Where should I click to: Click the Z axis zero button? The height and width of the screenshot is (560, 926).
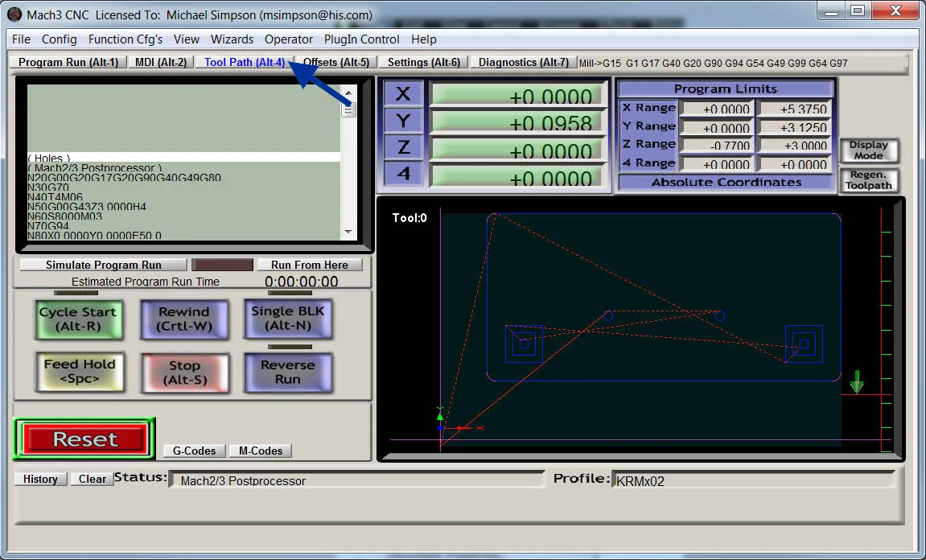403,147
